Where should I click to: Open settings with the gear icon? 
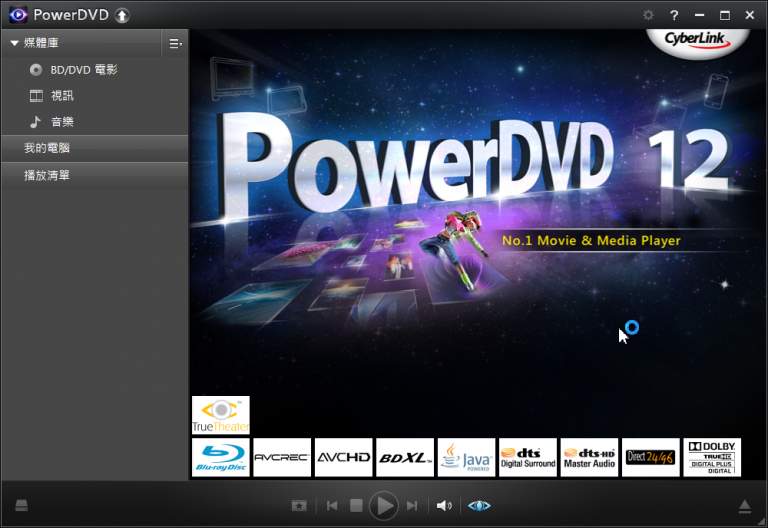pos(648,15)
